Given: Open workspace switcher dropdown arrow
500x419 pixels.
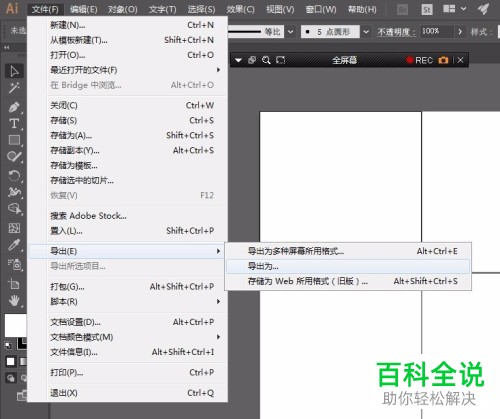Looking at the screenshot, I should [x=463, y=9].
